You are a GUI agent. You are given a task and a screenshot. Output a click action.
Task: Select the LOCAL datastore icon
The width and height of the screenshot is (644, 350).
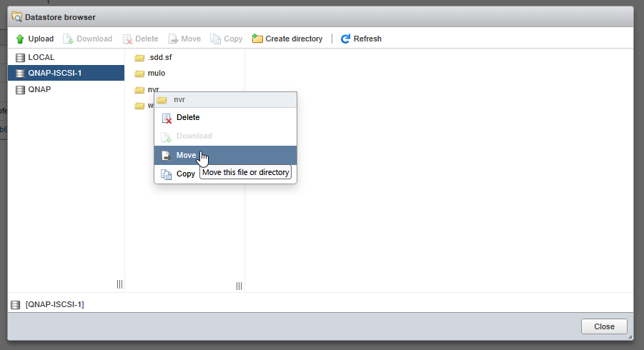coord(20,57)
